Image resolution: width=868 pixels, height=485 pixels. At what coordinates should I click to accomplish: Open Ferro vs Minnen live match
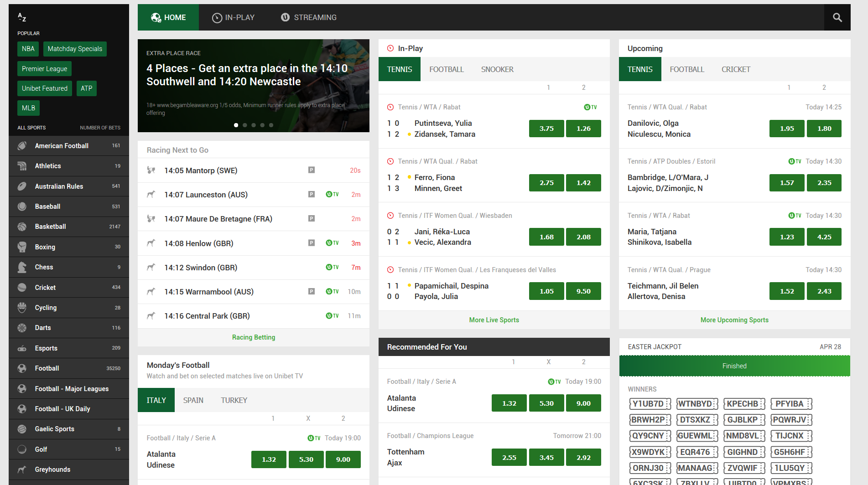(x=494, y=175)
